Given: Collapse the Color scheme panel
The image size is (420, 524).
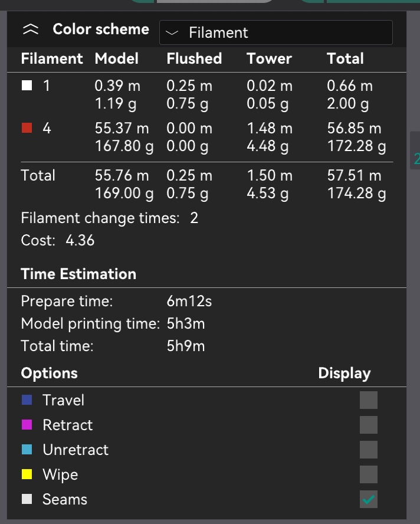Looking at the screenshot, I should click(30, 30).
